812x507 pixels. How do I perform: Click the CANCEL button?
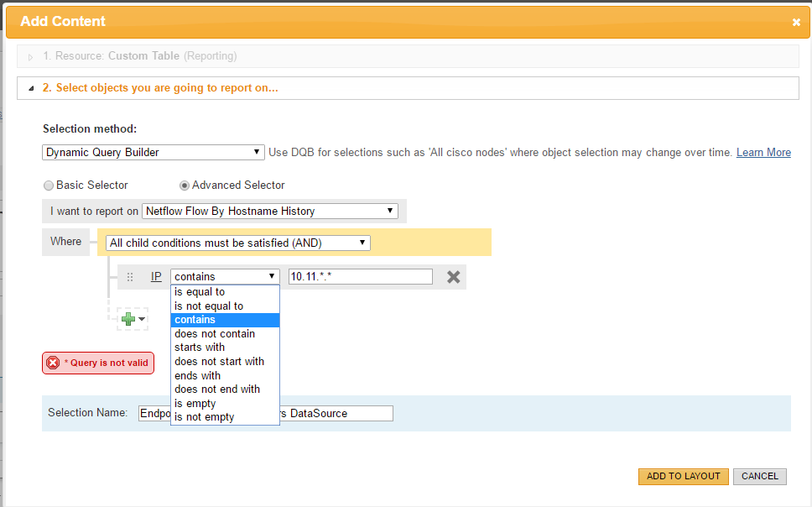coord(759,476)
